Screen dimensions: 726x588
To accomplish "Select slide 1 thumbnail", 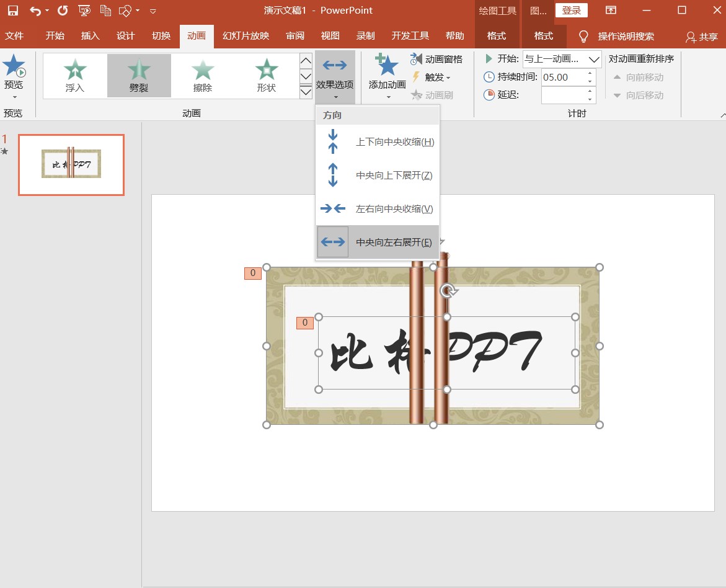I will 71,164.
